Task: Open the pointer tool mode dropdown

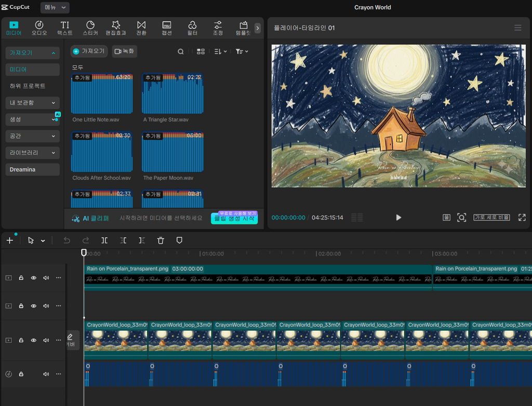Action: click(x=43, y=241)
